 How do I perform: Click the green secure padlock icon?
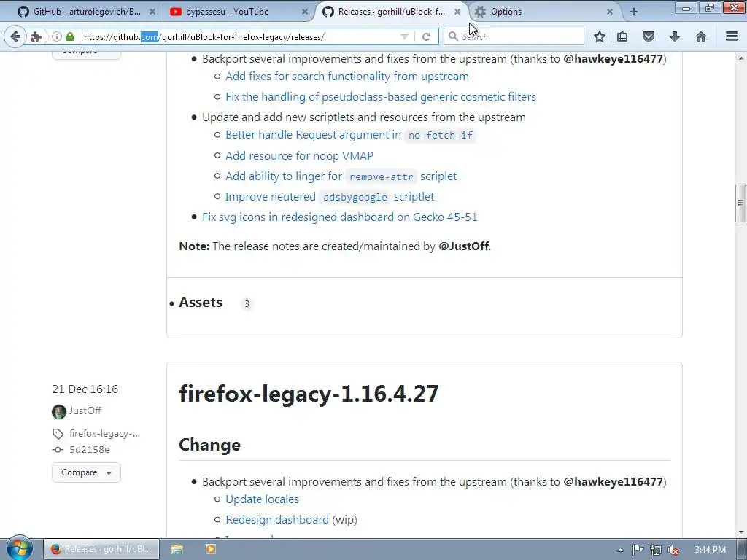tap(70, 36)
